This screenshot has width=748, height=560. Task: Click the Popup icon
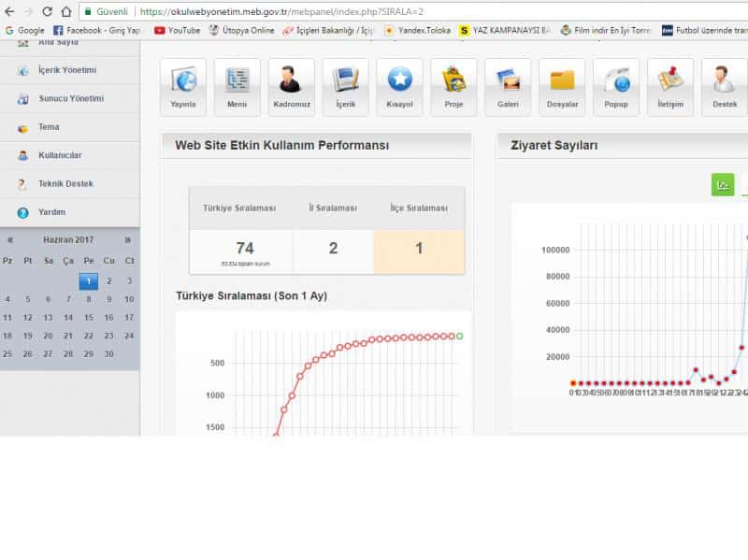point(616,86)
